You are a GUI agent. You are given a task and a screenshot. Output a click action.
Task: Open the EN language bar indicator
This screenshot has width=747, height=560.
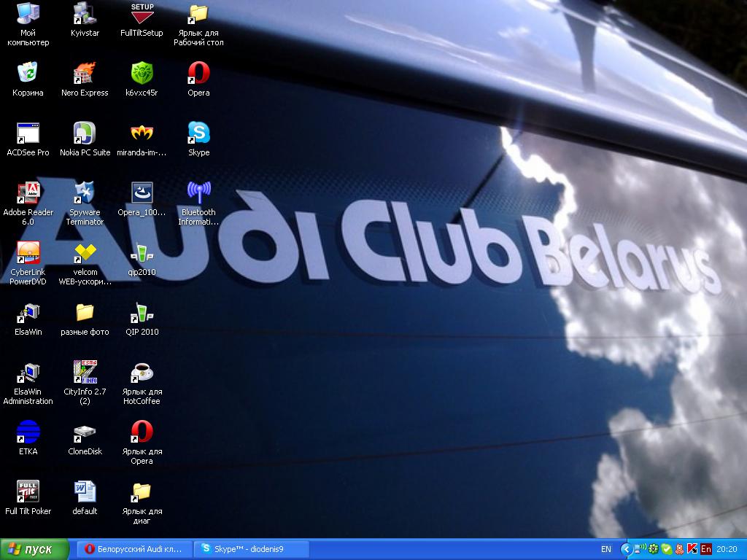click(606, 549)
